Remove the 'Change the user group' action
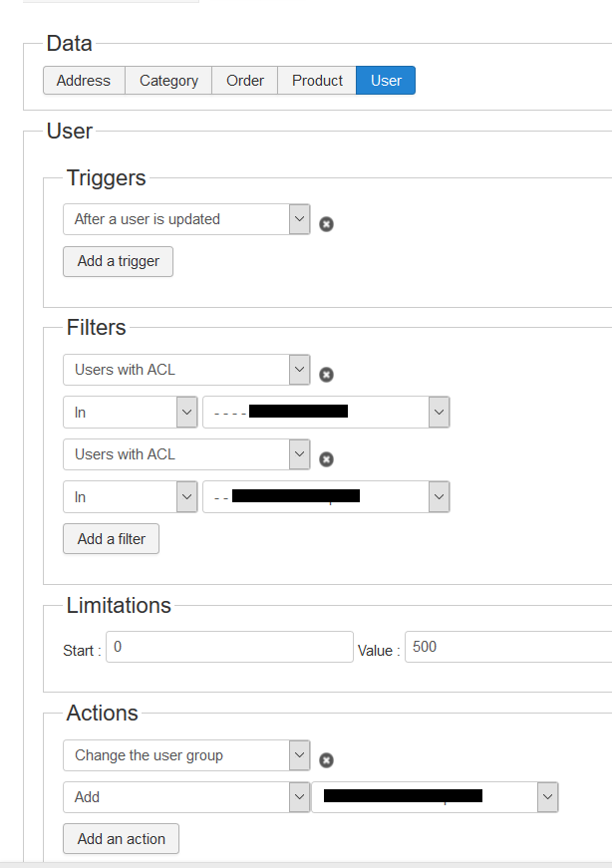This screenshot has width=612, height=868. [326, 760]
